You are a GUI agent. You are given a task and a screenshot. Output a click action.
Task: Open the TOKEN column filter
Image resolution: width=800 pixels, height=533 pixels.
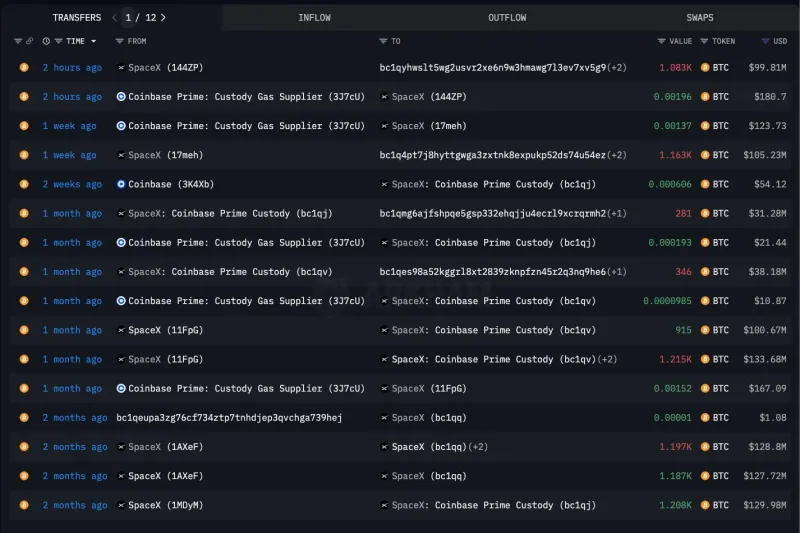704,41
